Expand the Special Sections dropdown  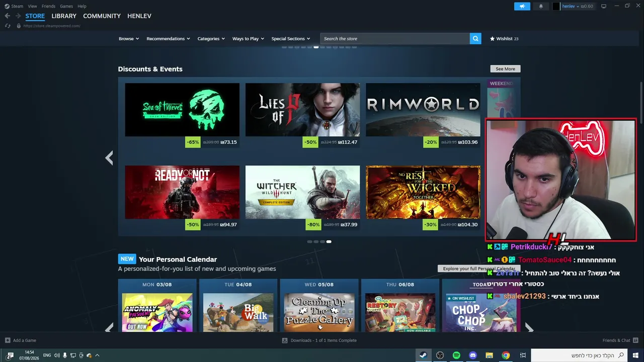tap(291, 39)
